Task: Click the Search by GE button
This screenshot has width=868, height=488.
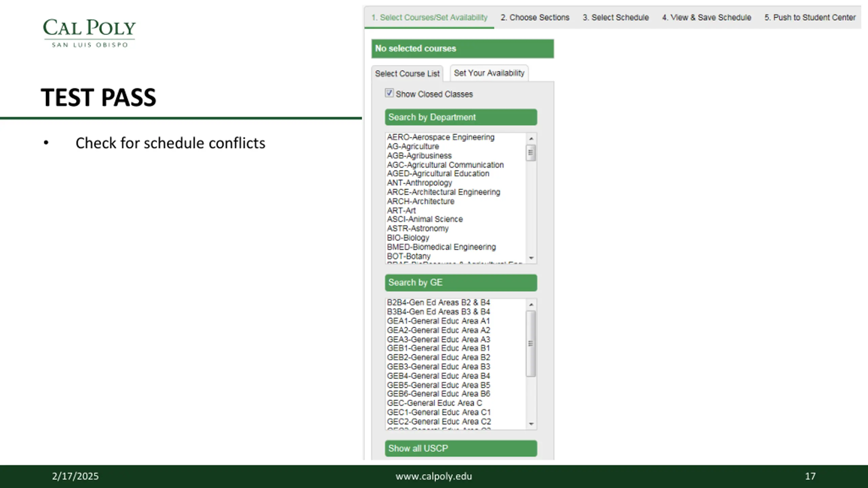Action: [461, 283]
